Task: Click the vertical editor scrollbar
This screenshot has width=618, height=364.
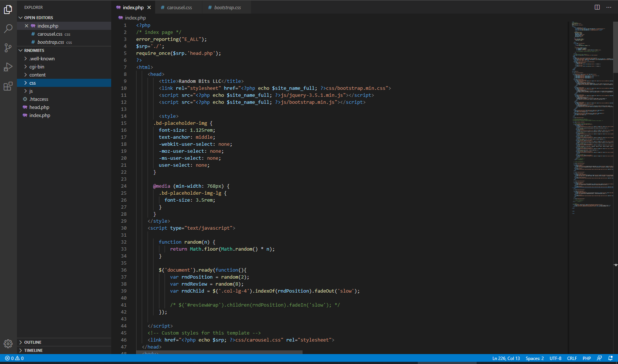Action: (615, 47)
